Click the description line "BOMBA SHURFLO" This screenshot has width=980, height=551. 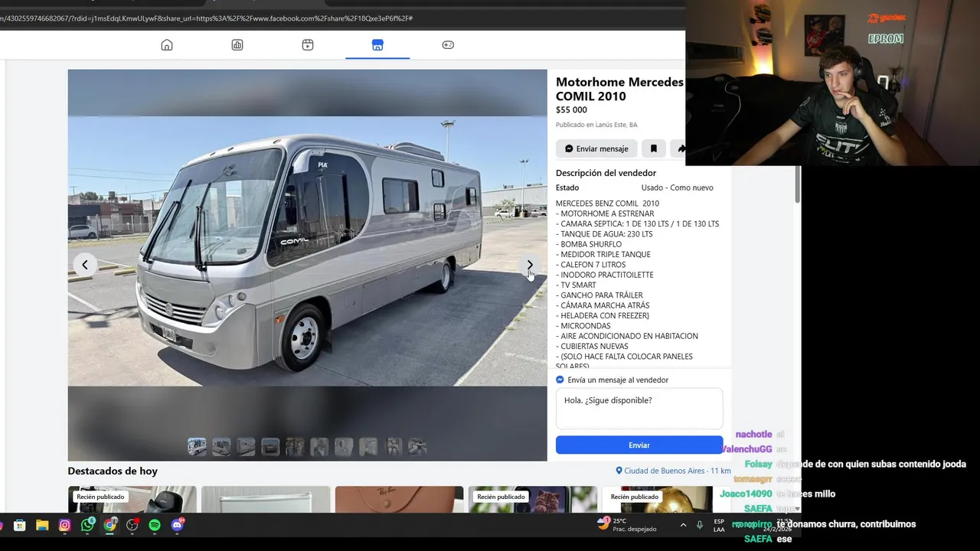click(589, 244)
